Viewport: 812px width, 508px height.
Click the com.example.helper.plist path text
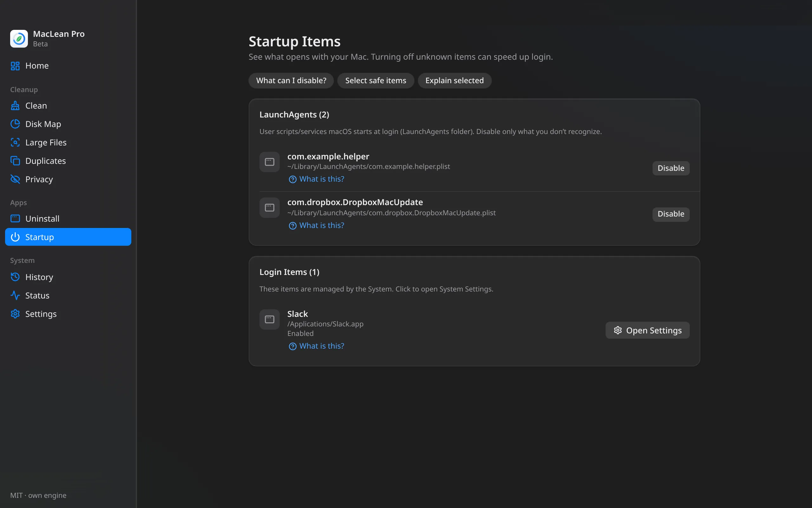point(369,167)
